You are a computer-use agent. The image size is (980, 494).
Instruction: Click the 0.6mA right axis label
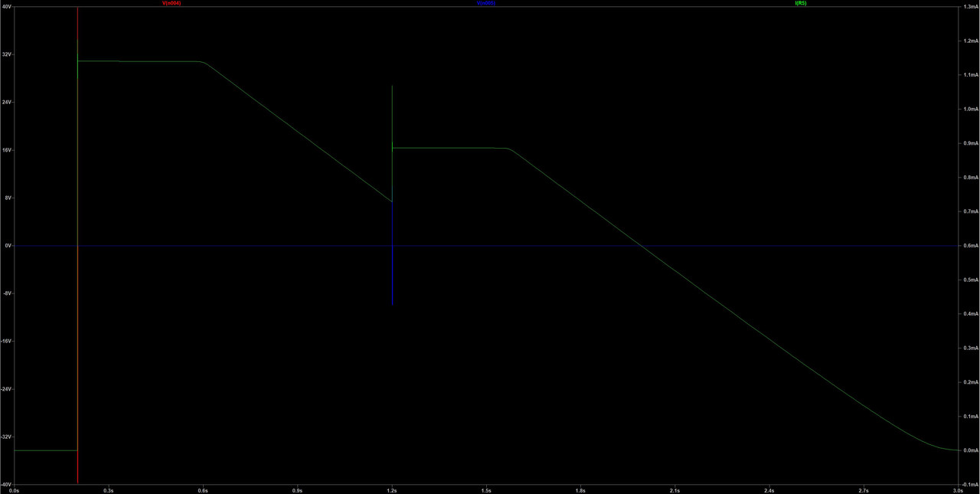972,246
